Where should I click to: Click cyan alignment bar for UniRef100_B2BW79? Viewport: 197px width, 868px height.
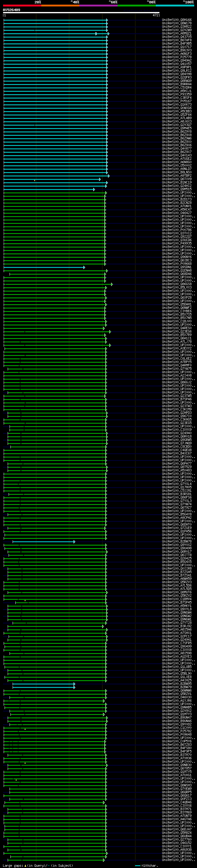click(x=44, y=687)
